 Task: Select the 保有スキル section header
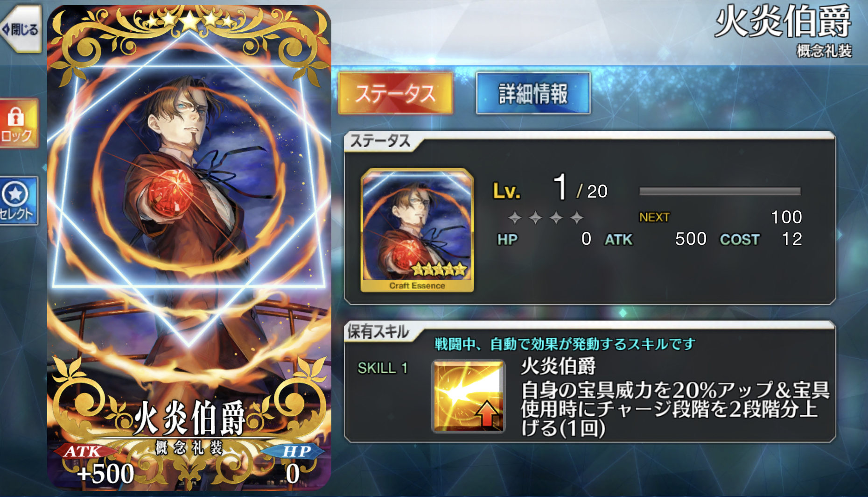pyautogui.click(x=378, y=332)
